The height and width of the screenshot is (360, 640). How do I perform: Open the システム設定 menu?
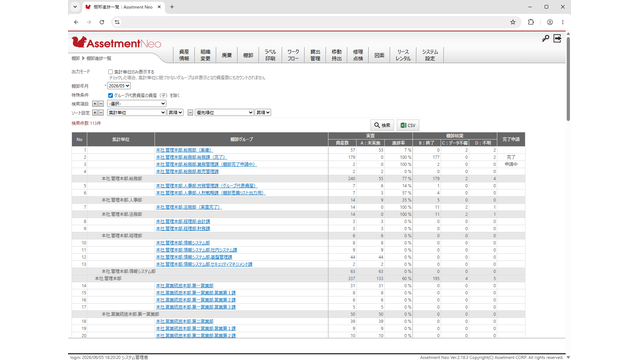click(430, 55)
